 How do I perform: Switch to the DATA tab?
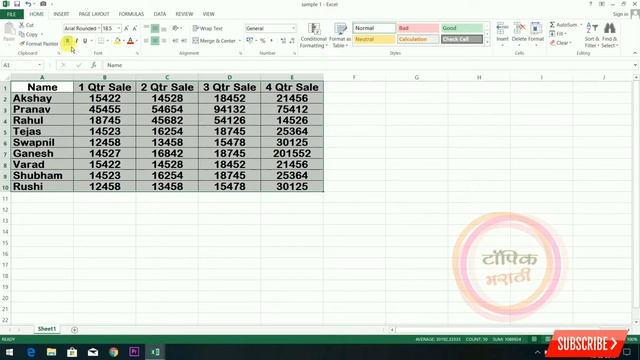pyautogui.click(x=160, y=14)
